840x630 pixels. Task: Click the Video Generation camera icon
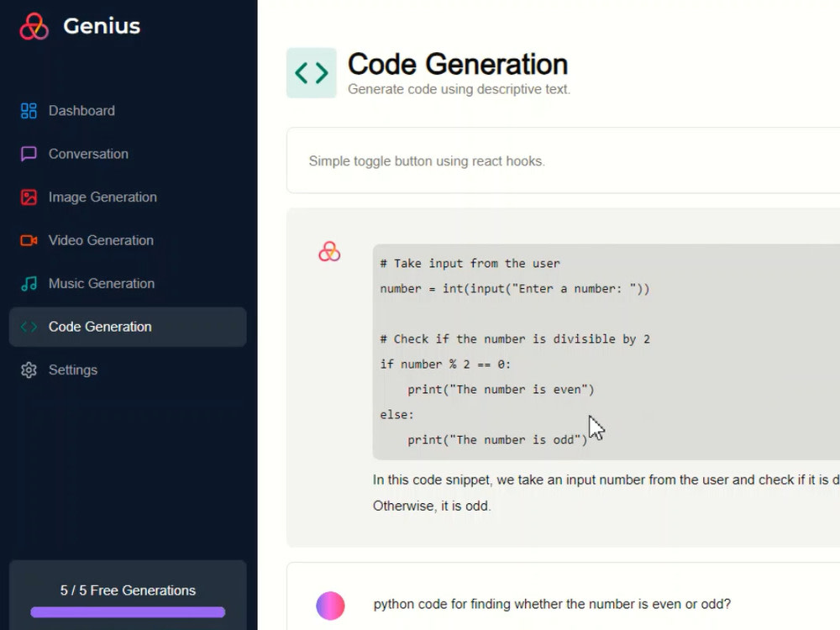(29, 240)
